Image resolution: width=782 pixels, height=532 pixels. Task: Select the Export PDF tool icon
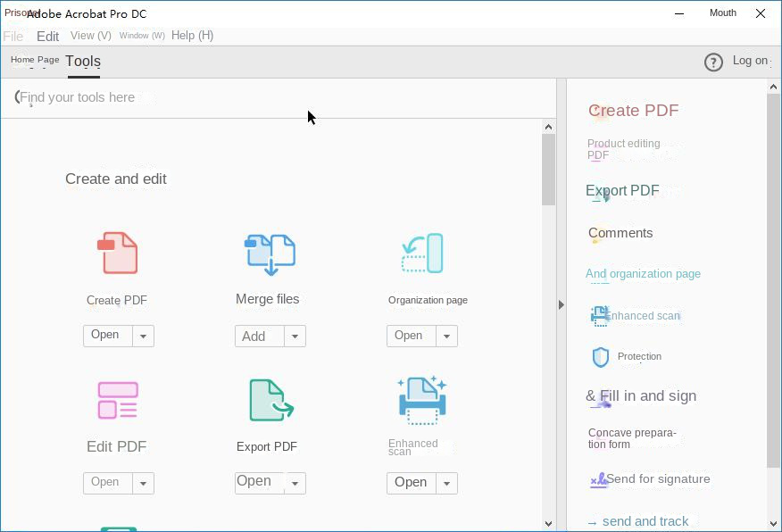click(x=270, y=400)
